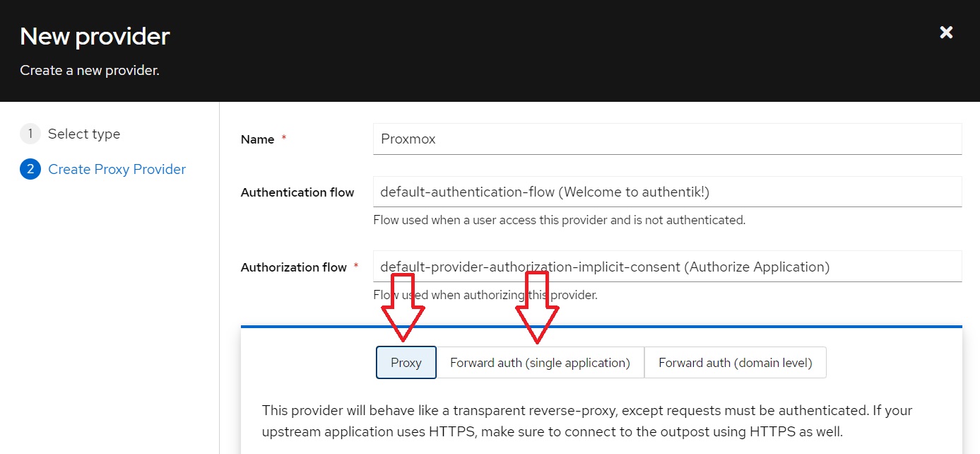Switch to Forward auth (single application)
The width and height of the screenshot is (980, 454).
click(540, 363)
